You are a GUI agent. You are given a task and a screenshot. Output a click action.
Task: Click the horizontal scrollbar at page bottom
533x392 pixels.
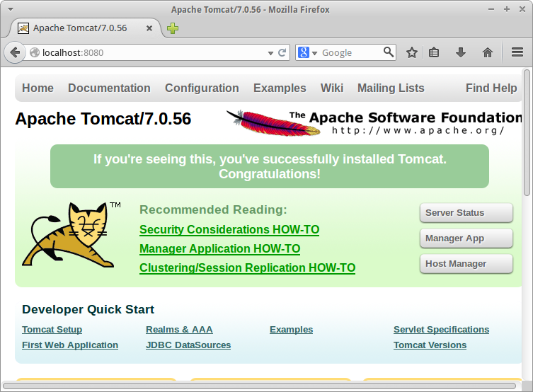tap(259, 386)
